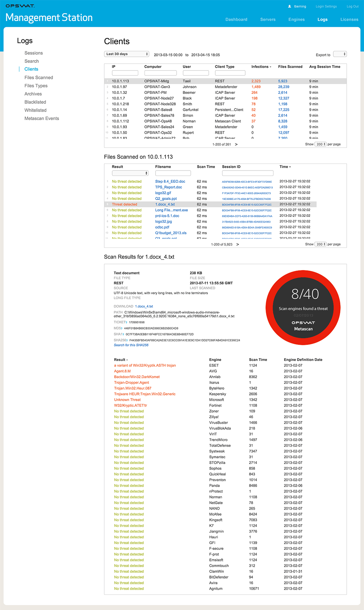Go to next page of Files Scanned table
This screenshot has width=364, height=610.
tap(238, 244)
